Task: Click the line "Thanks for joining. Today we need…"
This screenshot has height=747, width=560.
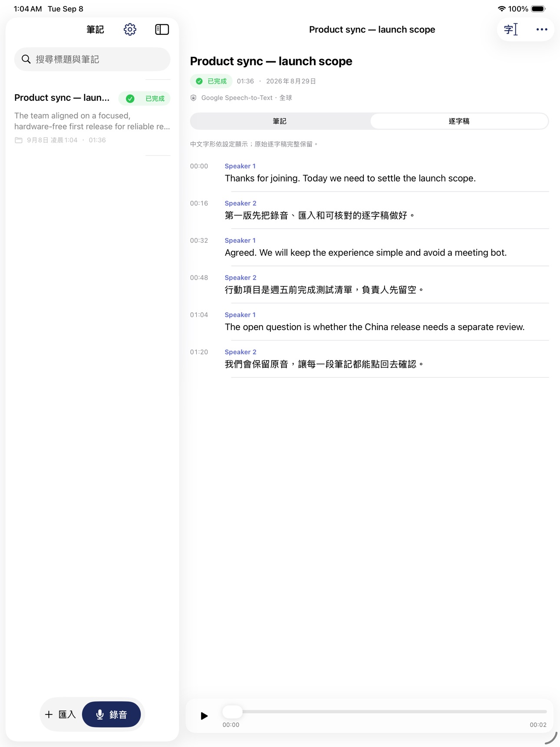Action: pyautogui.click(x=350, y=178)
